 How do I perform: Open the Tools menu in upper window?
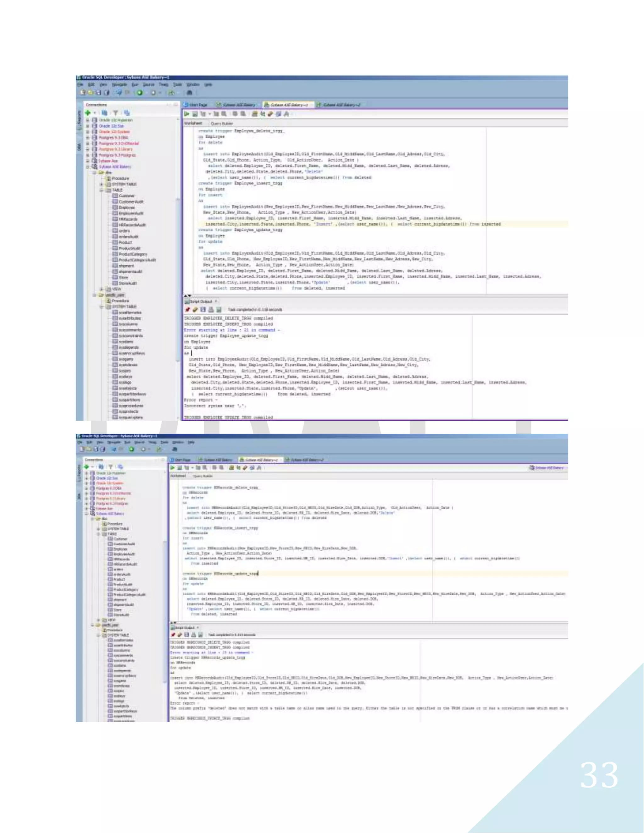pos(177,85)
